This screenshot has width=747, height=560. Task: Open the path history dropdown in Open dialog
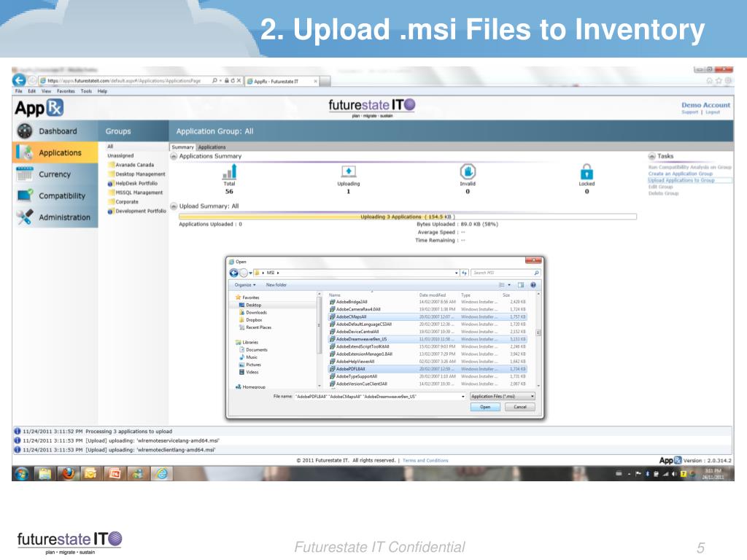[457, 273]
